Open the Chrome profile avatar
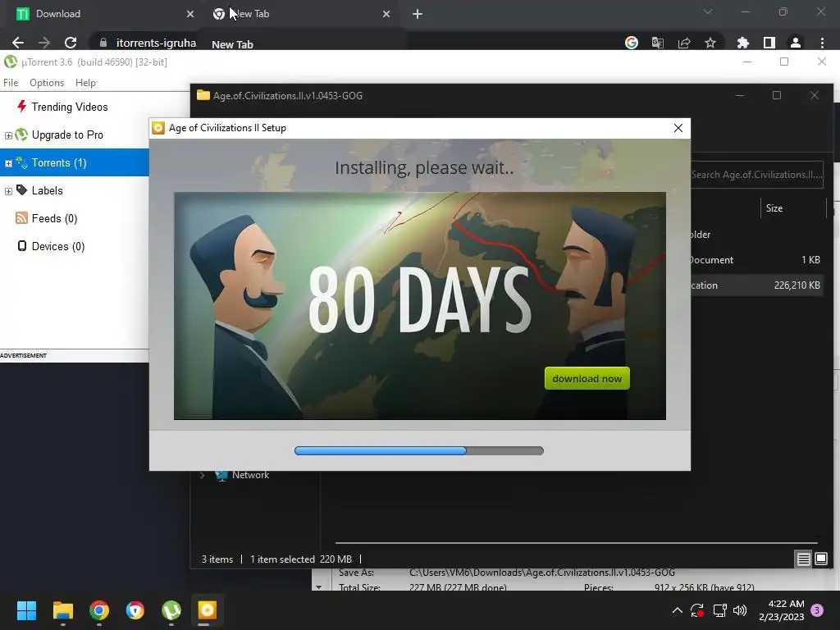The height and width of the screenshot is (630, 840). pos(795,43)
